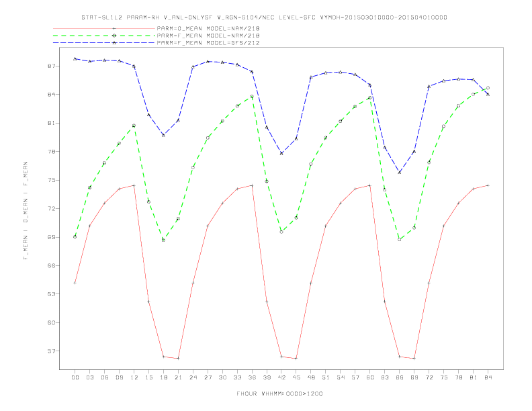Click x-axis tick label 15
Viewport: 532px width, 411px height.
click(148, 377)
